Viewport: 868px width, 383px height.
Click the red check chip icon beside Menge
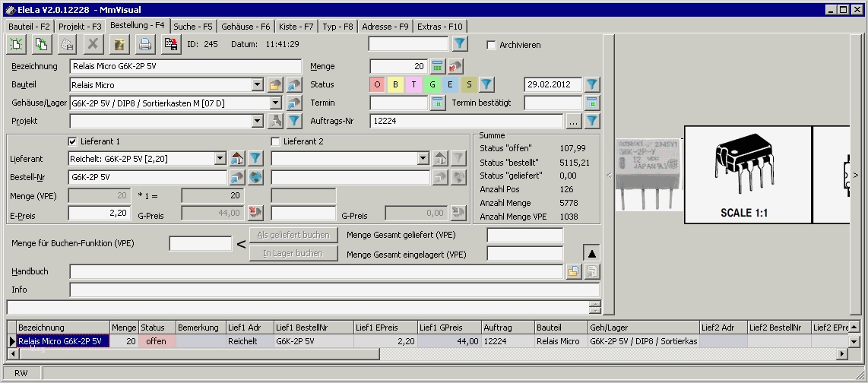455,66
